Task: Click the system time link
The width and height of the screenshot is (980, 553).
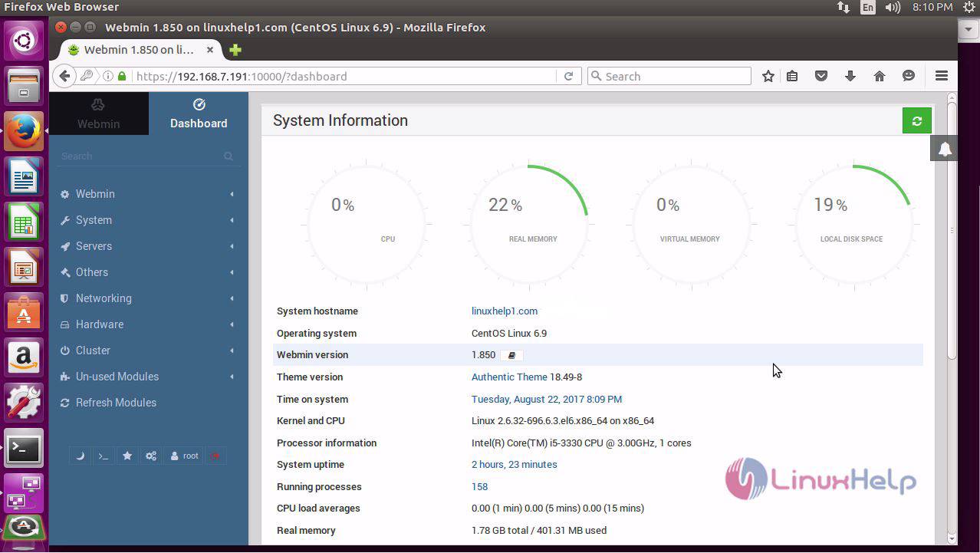Action: (547, 400)
